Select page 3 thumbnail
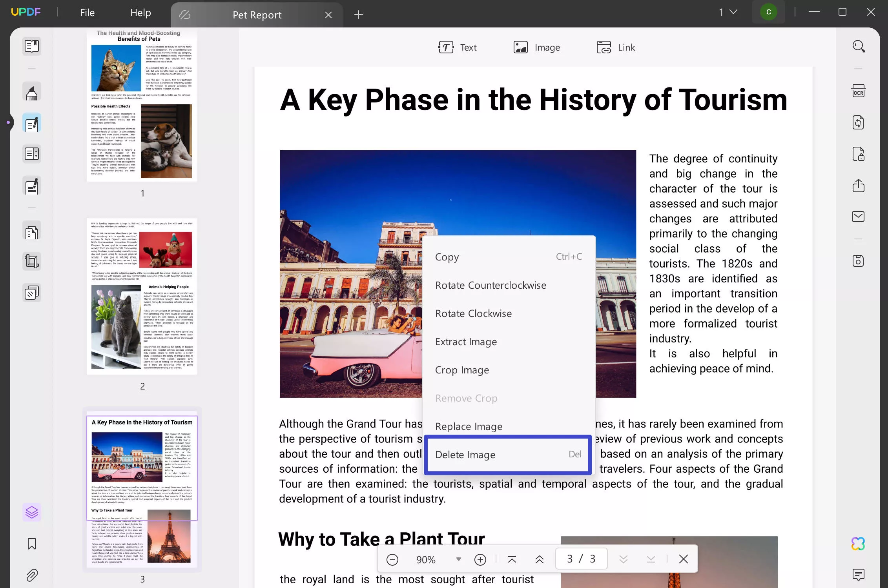This screenshot has height=588, width=888. pyautogui.click(x=142, y=489)
